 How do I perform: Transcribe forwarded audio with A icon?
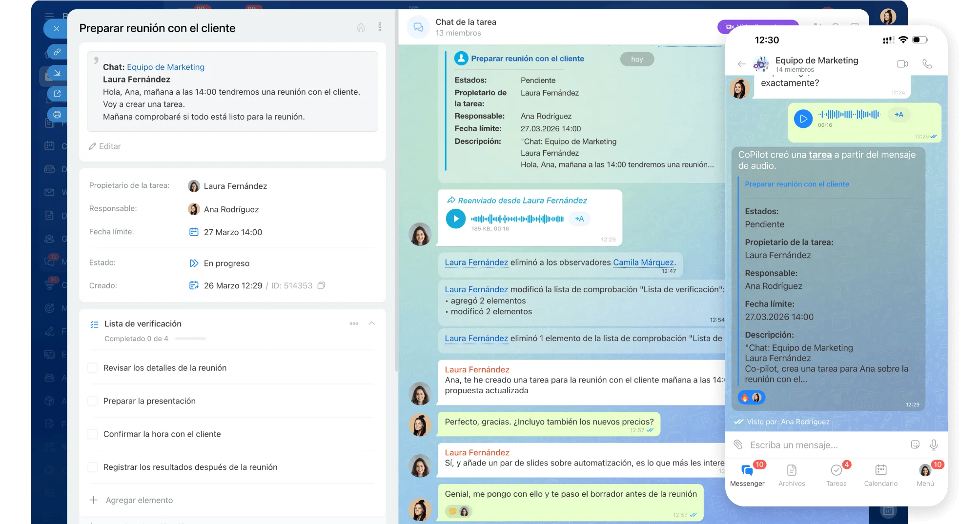(579, 219)
